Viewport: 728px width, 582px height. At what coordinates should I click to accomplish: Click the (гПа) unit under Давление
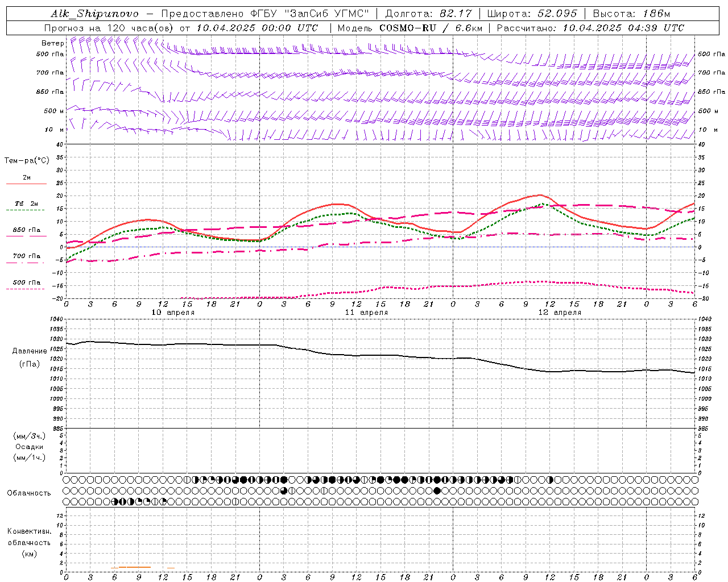(30, 364)
